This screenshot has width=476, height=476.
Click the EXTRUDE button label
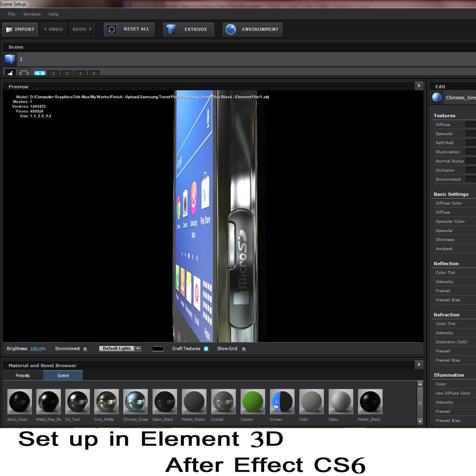[196, 30]
